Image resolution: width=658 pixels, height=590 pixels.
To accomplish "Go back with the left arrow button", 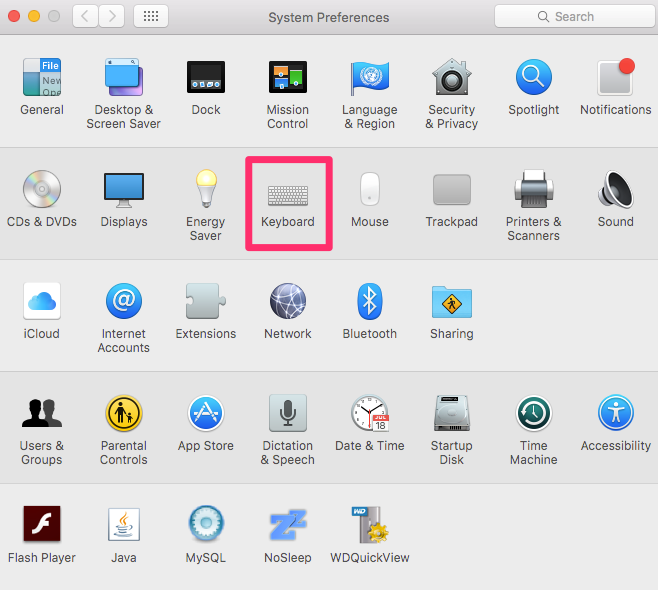I will point(86,16).
